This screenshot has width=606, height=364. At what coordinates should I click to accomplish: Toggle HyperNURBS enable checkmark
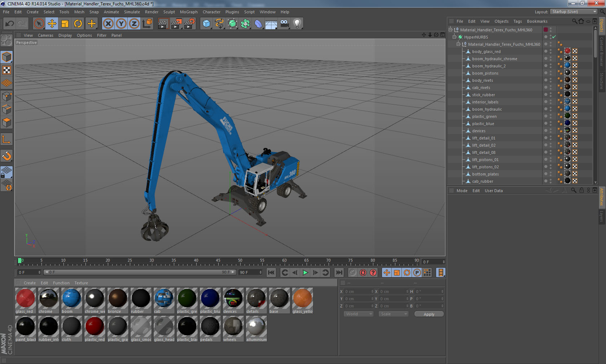coord(554,37)
